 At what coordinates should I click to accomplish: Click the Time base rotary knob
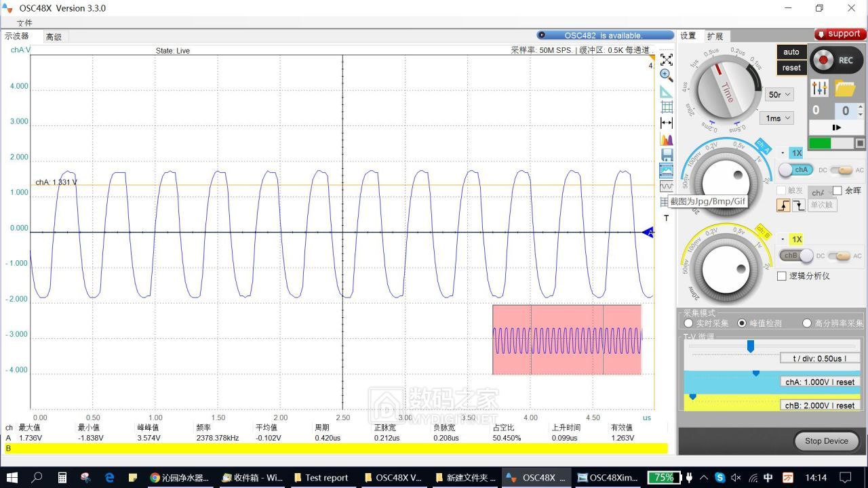pos(726,91)
